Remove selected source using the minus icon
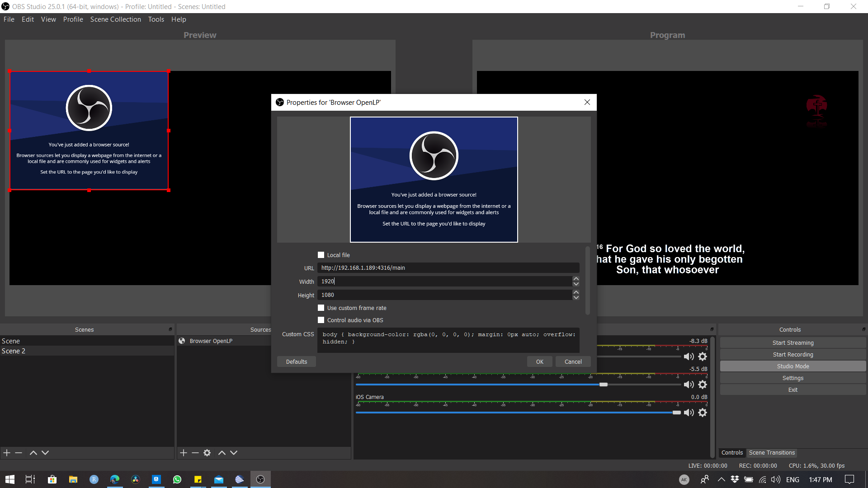The height and width of the screenshot is (488, 868). coord(195,452)
